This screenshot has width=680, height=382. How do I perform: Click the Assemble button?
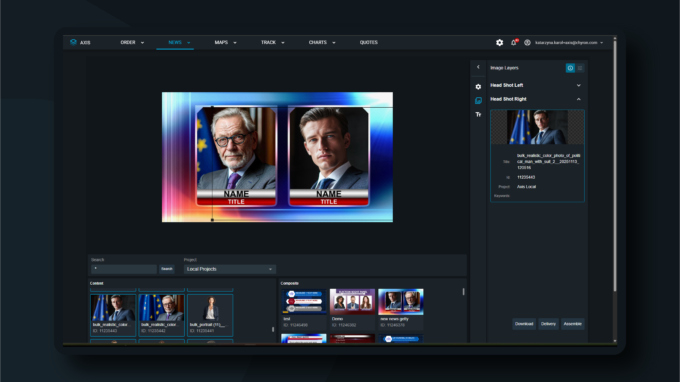point(572,324)
